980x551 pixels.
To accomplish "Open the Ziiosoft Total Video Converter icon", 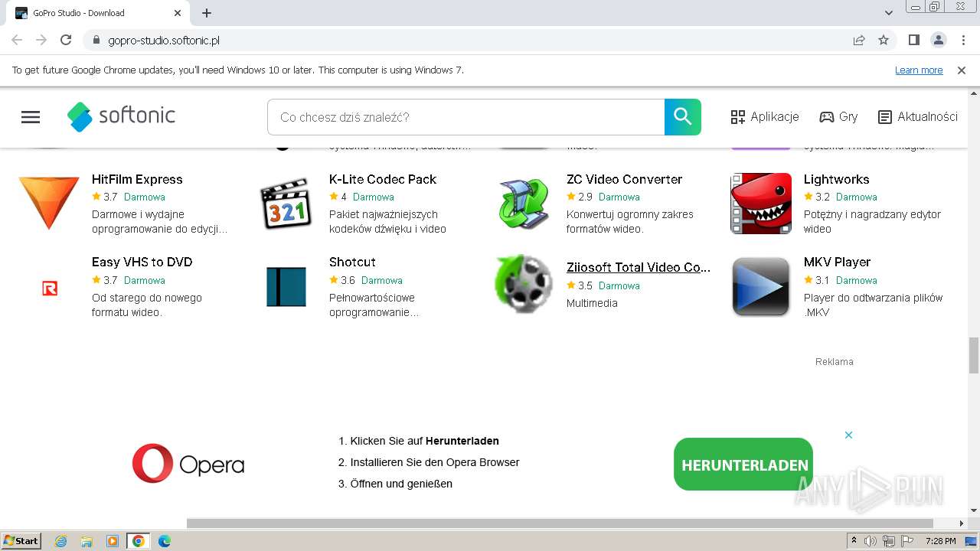I will click(x=524, y=284).
